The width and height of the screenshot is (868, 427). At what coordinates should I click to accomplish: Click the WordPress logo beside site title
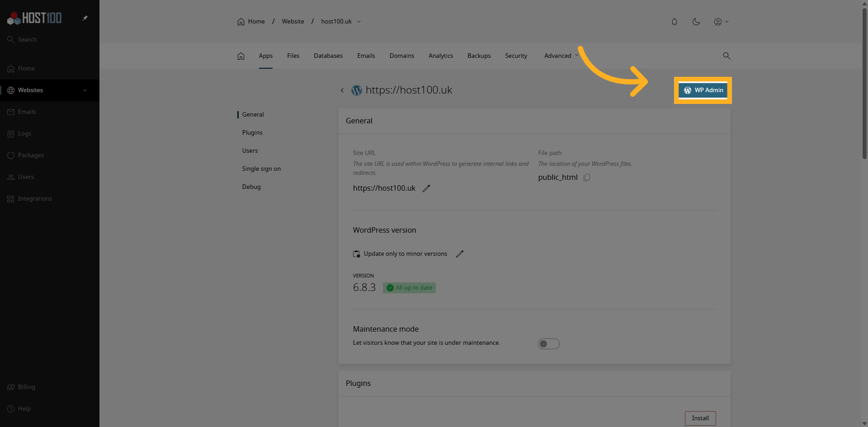coord(357,90)
